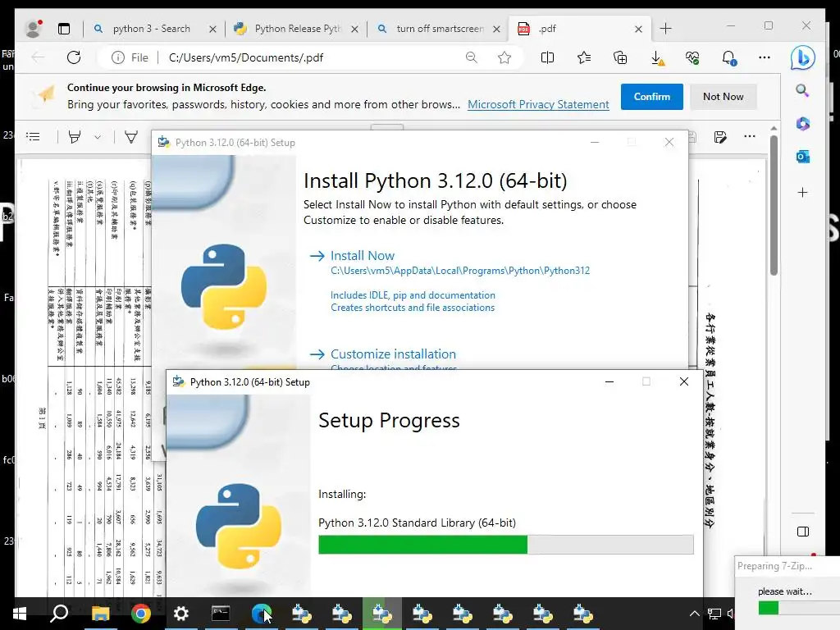Viewport: 840px width, 630px height.
Task: Close the Setup Progress window
Action: coord(684,381)
